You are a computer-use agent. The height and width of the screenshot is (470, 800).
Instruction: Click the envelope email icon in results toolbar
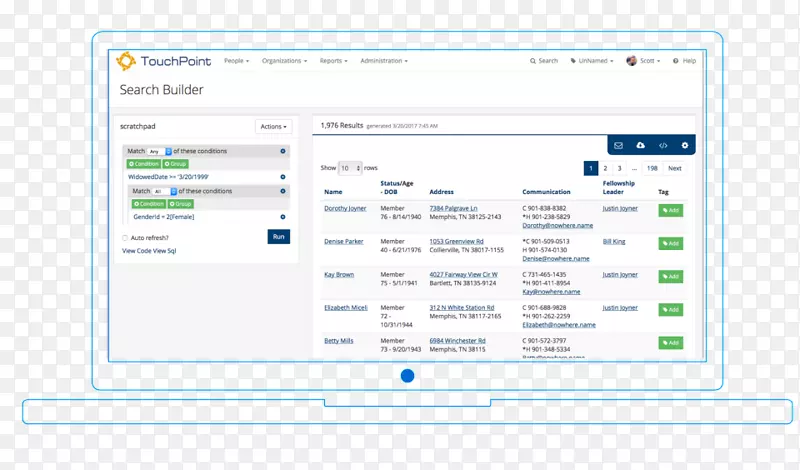[x=618, y=146]
